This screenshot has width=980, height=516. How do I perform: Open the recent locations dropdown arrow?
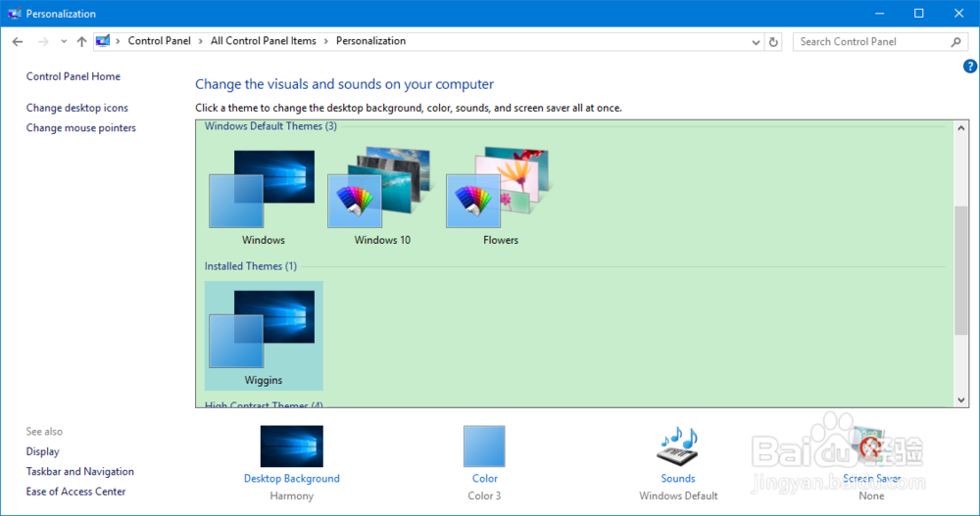point(64,42)
